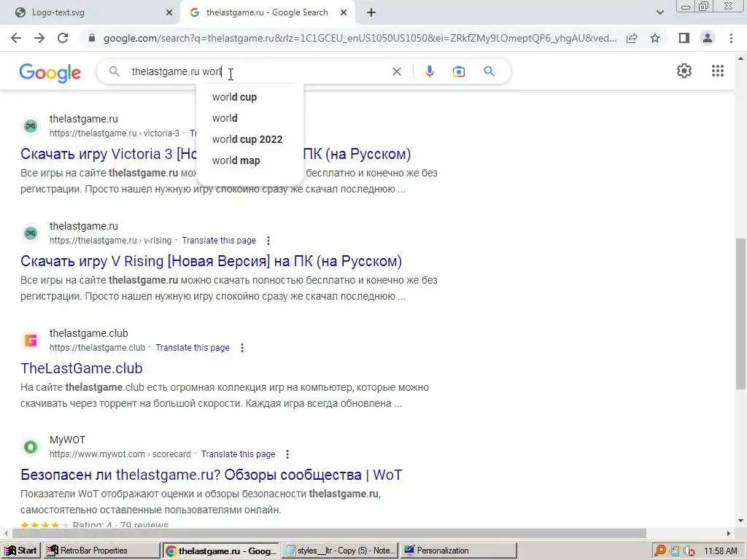Translate thelastgame.club page
Viewport: 747px width, 560px height.
click(193, 348)
